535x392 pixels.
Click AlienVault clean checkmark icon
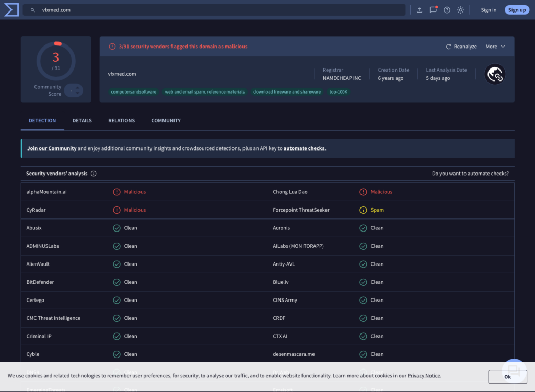point(117,264)
